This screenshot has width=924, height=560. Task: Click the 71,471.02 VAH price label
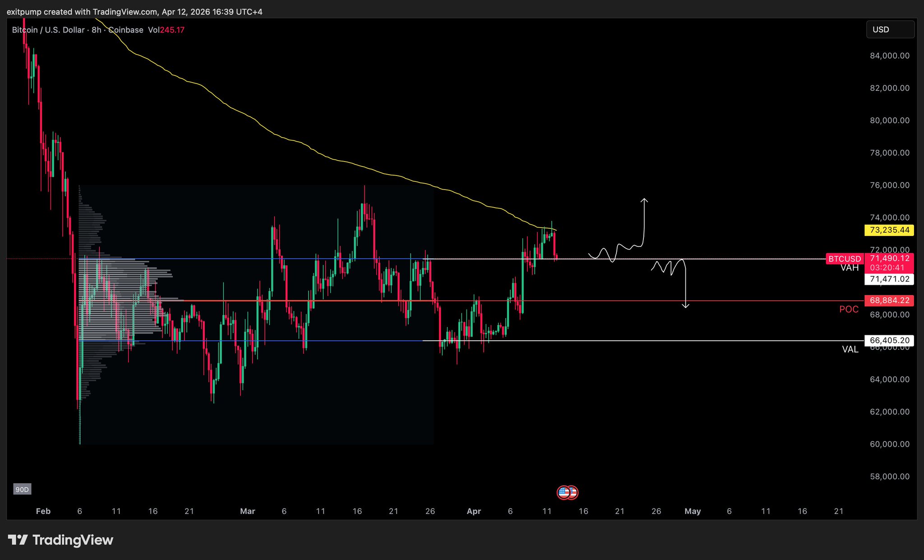pos(889,279)
